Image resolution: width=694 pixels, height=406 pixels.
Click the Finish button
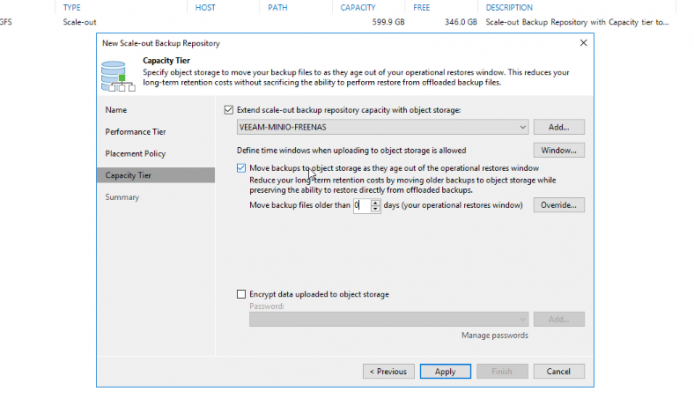(x=502, y=371)
